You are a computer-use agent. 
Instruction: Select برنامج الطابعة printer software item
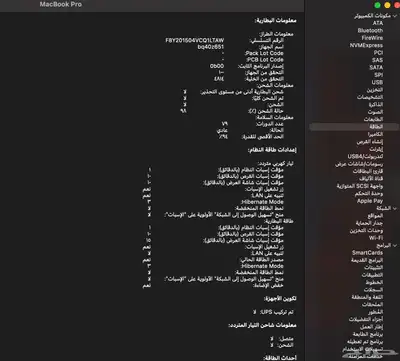[368, 334]
